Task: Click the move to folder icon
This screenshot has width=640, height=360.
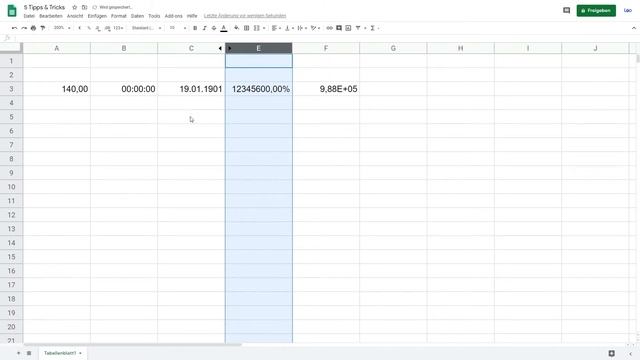Action: click(84, 7)
